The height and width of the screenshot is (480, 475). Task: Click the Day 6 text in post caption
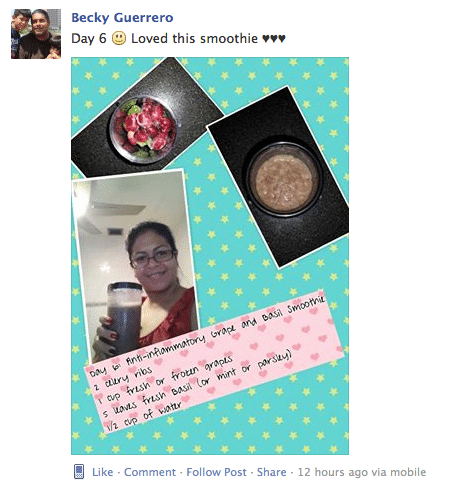point(89,39)
